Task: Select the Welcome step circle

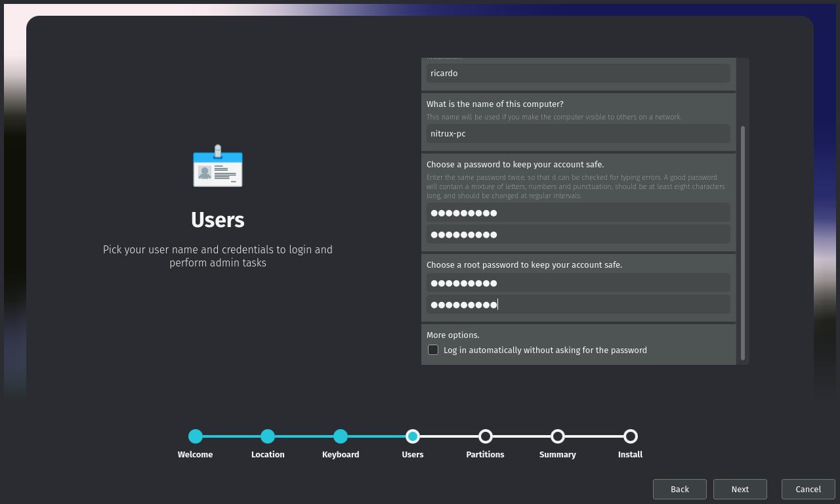Action: (196, 436)
